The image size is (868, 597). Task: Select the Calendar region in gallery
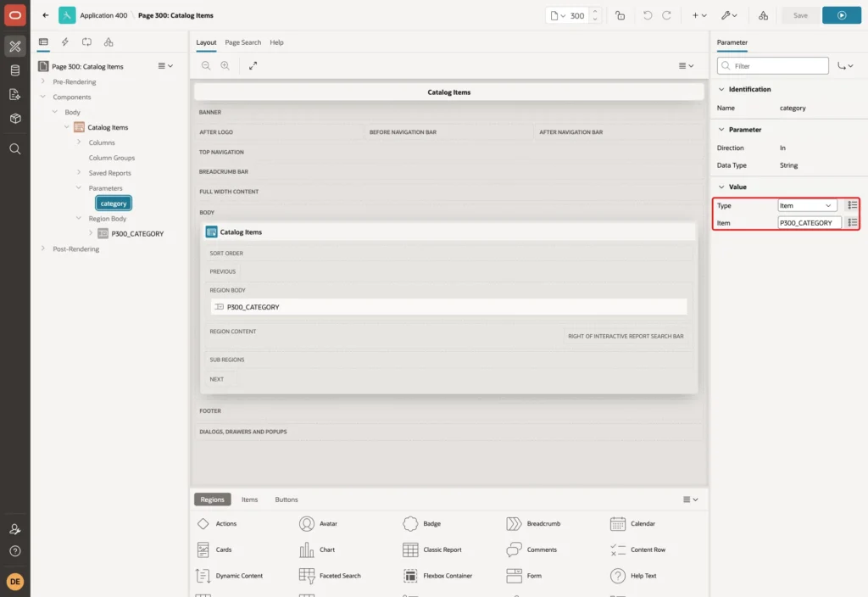pos(632,523)
